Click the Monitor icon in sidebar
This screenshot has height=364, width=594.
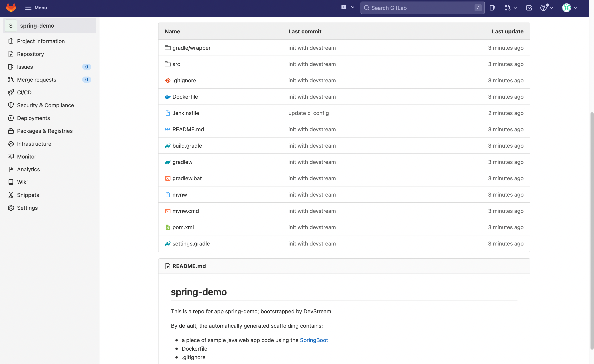[11, 157]
